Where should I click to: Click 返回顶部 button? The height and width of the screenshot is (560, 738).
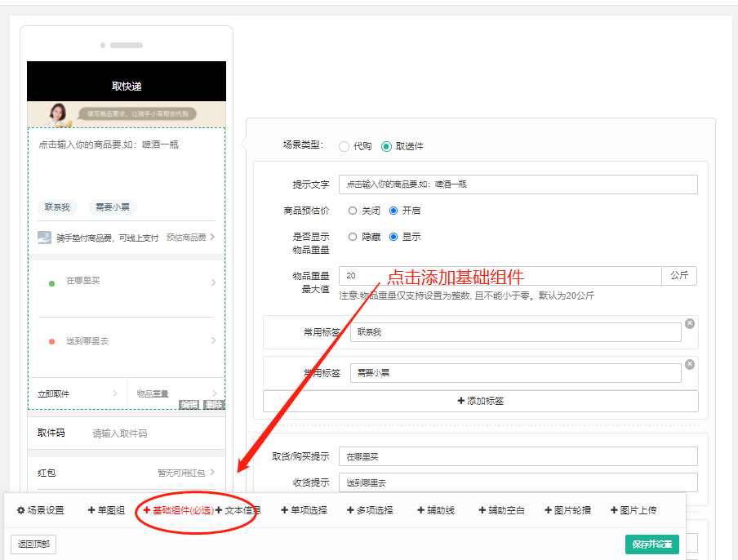click(x=33, y=544)
